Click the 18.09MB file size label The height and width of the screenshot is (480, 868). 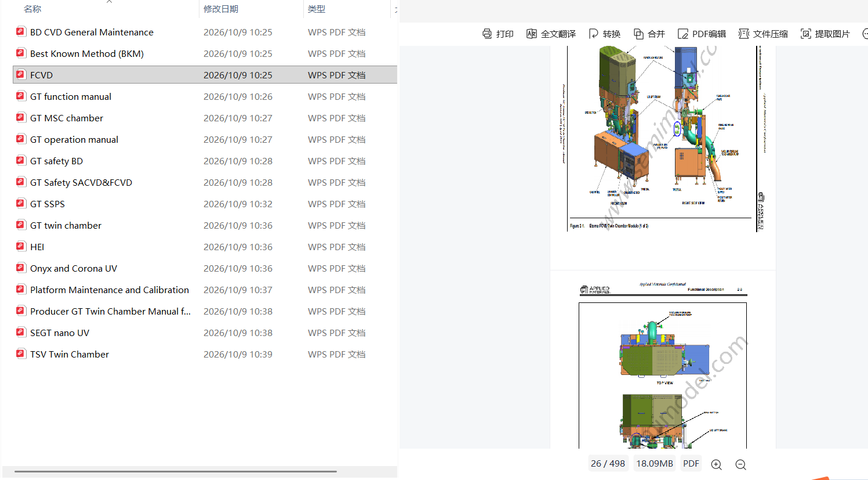tap(655, 463)
